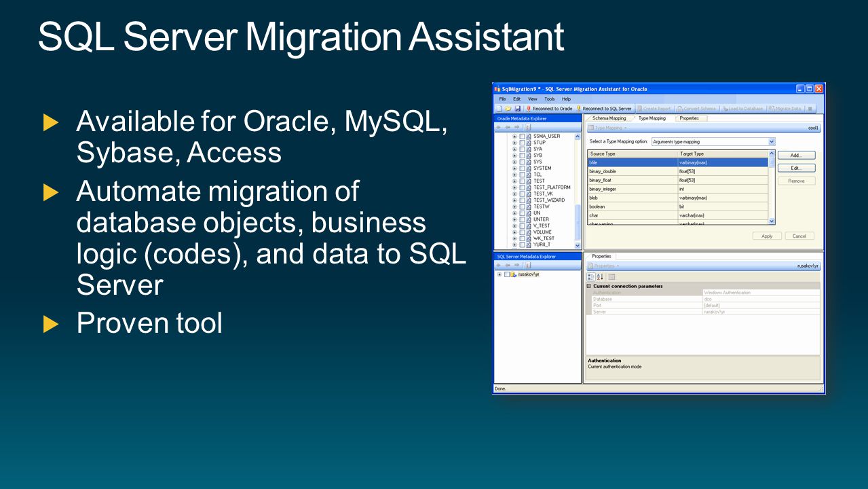Click the Open project folder icon
Image resolution: width=868 pixels, height=489 pixels.
pyautogui.click(x=508, y=109)
